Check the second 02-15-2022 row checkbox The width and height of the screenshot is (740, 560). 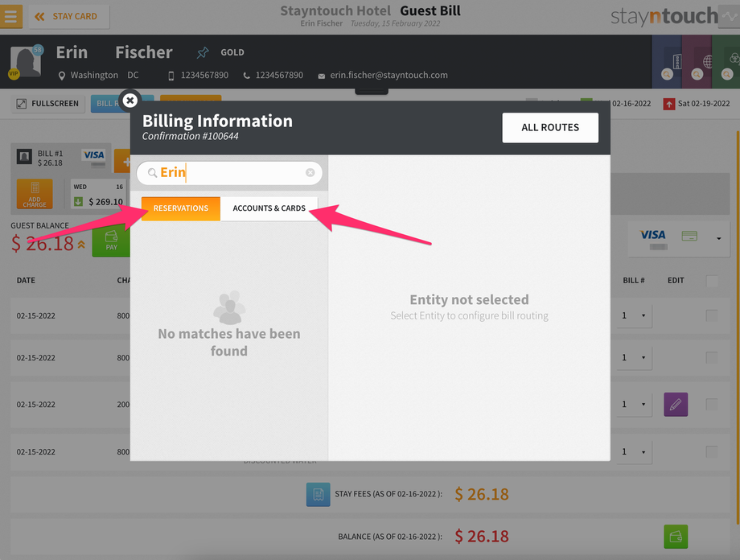712,357
